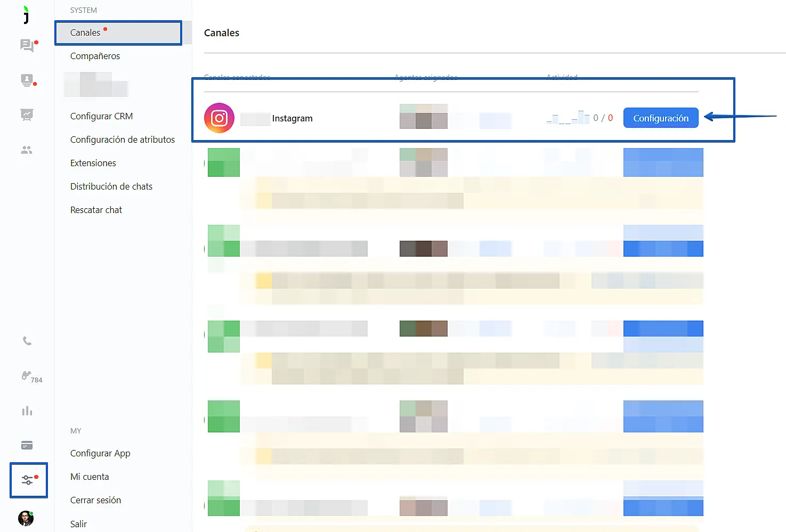The image size is (786, 532).
Task: Click the user profile avatar
Action: coord(26,518)
